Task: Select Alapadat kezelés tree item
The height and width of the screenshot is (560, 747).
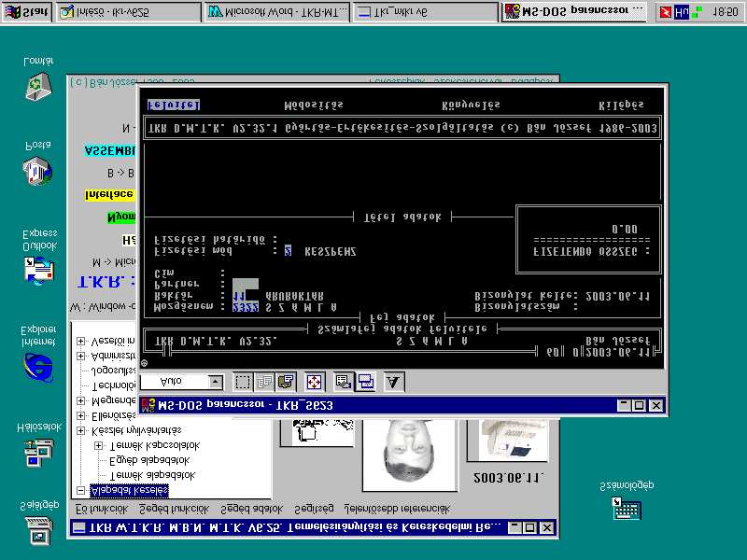Action: click(x=129, y=490)
